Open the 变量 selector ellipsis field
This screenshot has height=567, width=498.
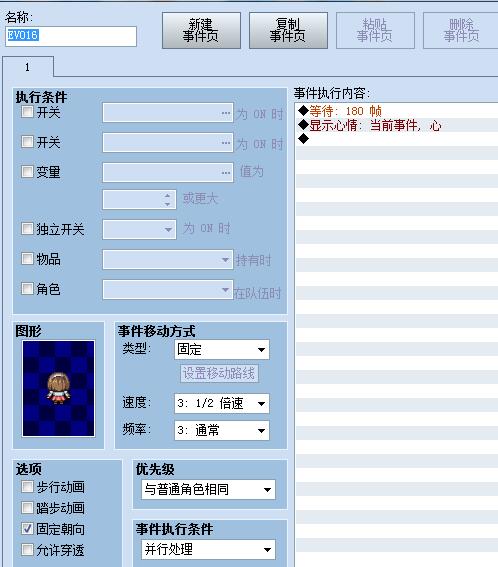(x=168, y=172)
